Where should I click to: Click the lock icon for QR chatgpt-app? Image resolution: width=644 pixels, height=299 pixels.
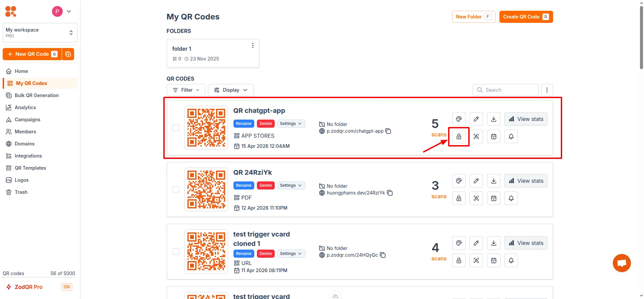point(459,136)
